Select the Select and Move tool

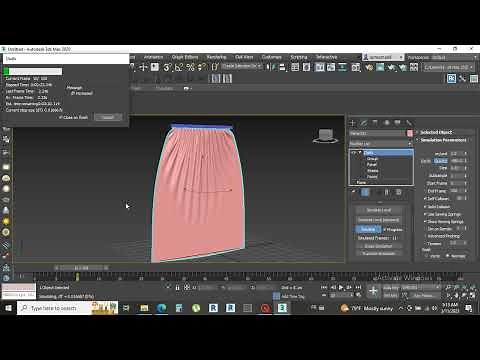click(143, 67)
